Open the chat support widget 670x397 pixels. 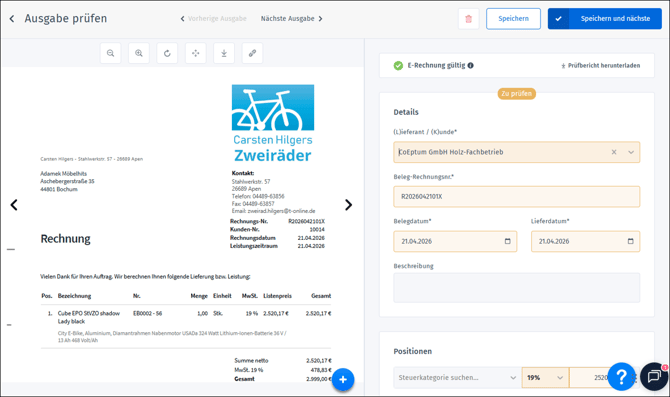pos(654,376)
